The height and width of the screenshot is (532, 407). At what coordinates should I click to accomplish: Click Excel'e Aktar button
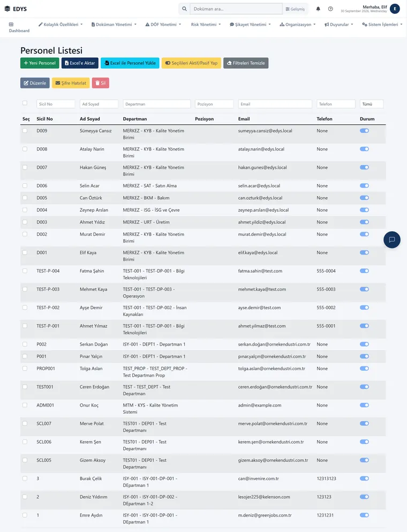(x=80, y=63)
